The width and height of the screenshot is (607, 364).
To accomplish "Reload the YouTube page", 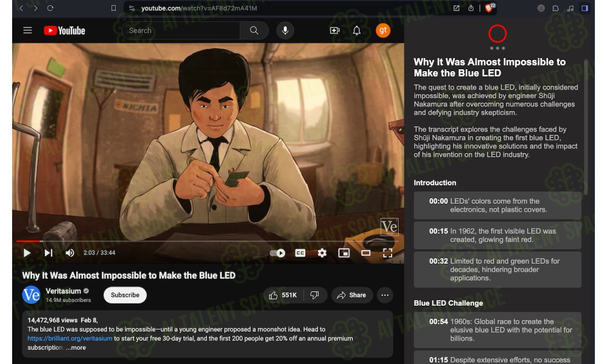I will tap(50, 8).
